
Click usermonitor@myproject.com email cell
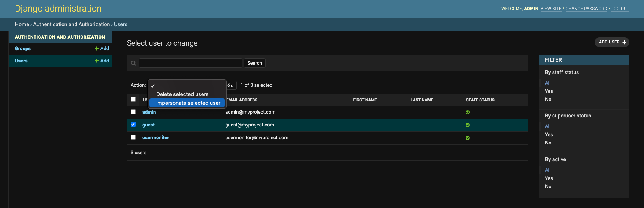tap(257, 138)
